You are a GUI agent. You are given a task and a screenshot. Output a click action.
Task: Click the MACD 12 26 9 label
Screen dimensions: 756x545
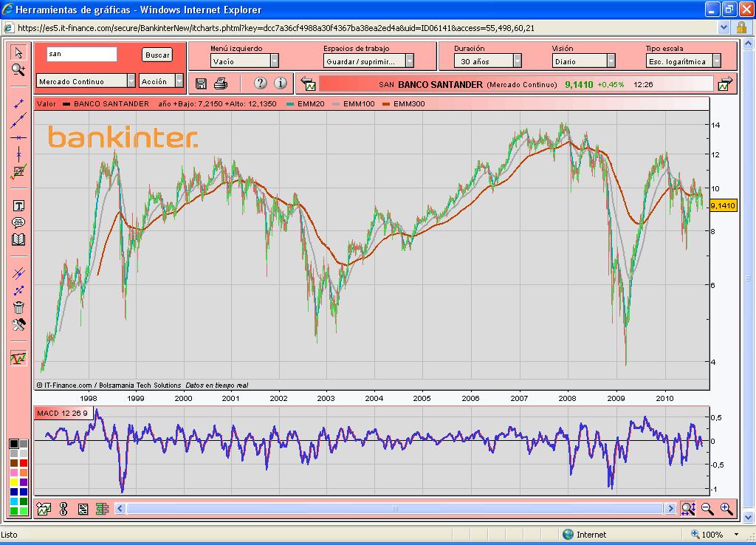click(x=62, y=413)
